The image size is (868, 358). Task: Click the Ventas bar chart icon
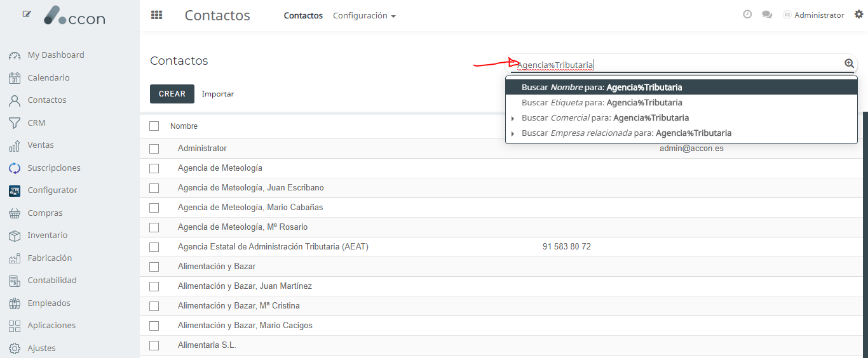tap(15, 145)
